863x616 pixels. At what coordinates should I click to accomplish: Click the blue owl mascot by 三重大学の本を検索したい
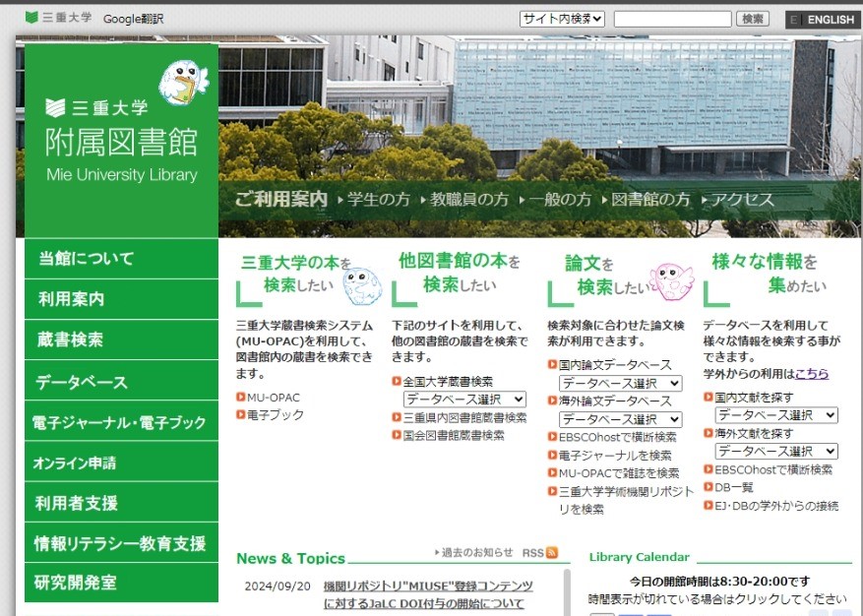362,286
